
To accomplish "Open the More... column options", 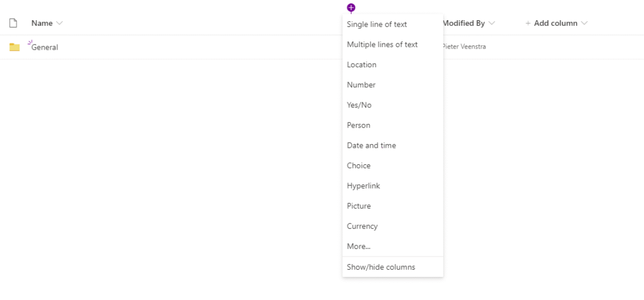I will [x=392, y=246].
